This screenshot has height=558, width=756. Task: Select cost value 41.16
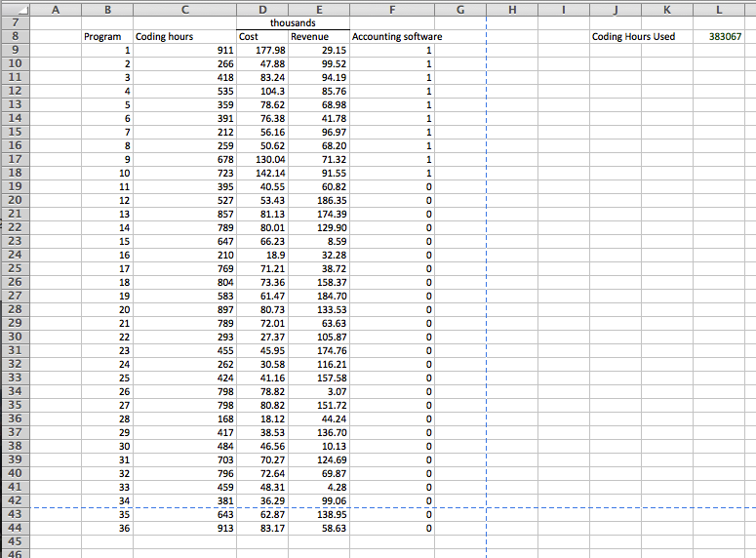click(262, 379)
